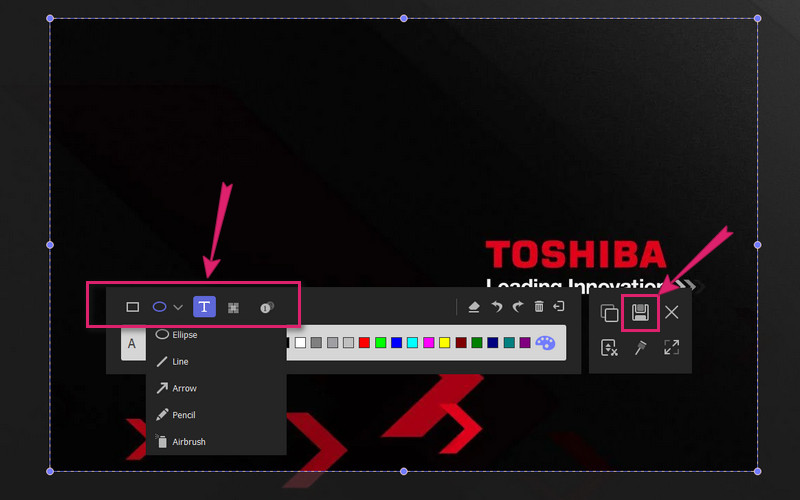800x500 pixels.
Task: Pick the eraser tool
Action: point(474,307)
